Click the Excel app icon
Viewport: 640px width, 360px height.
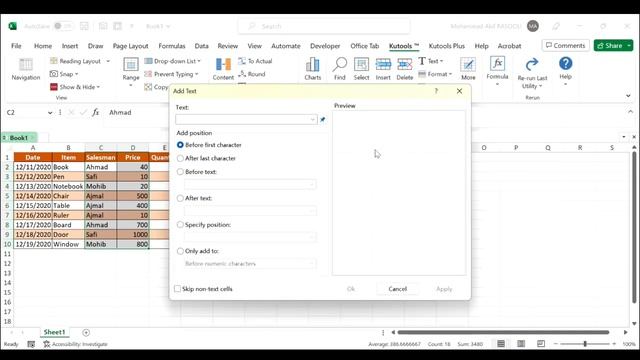click(12, 26)
